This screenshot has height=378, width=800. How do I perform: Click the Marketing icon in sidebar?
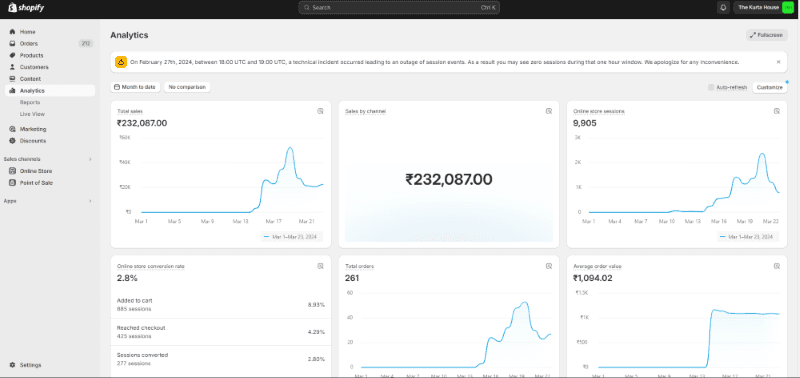pyautogui.click(x=12, y=129)
